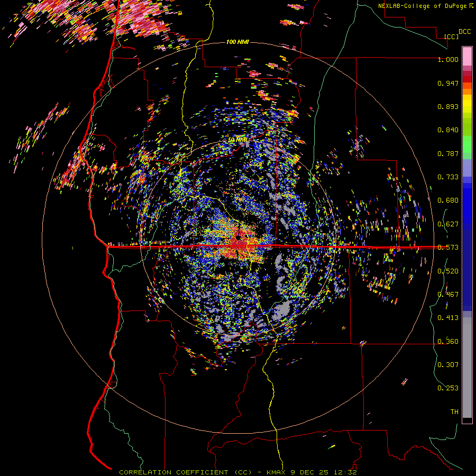The height and width of the screenshot is (476, 476).
Task: Select the 0.573 scale value
Action: point(448,248)
